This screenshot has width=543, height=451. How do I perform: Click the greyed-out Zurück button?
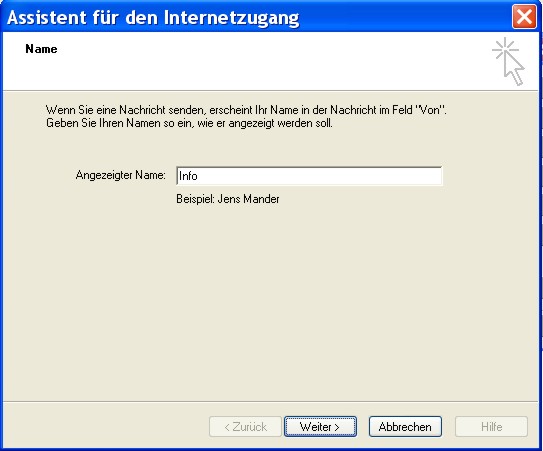245,426
